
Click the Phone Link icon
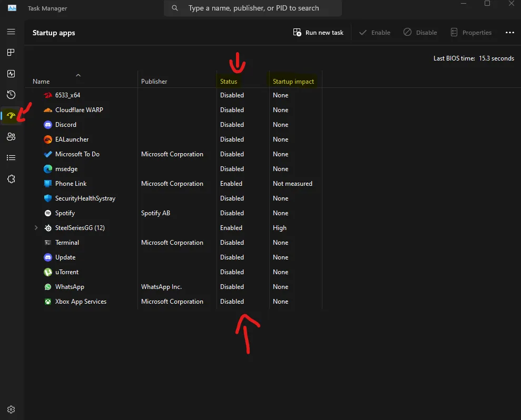click(x=48, y=184)
